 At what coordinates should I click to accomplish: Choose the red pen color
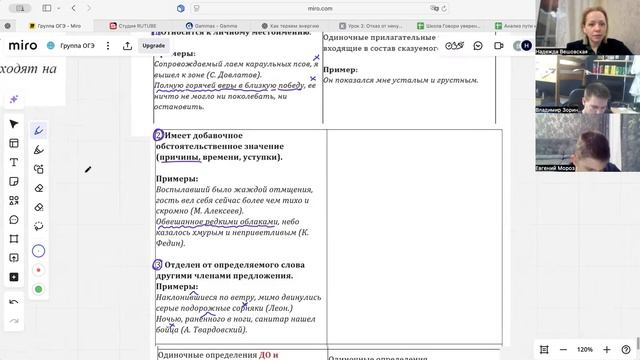(38, 270)
